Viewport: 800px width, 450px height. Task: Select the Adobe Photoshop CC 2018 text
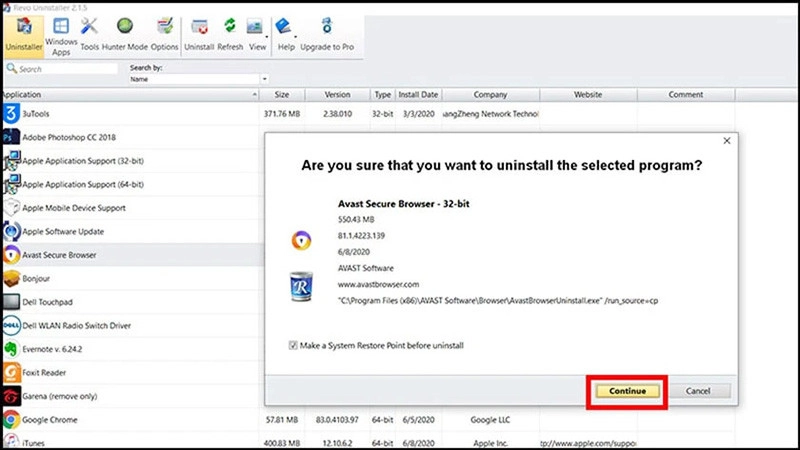(69, 137)
